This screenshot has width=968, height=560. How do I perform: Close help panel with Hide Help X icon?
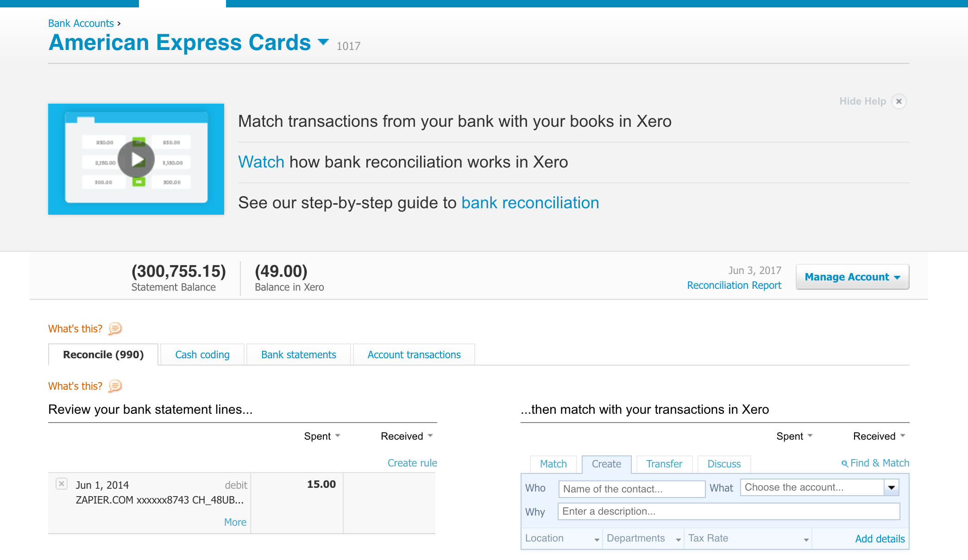point(899,101)
